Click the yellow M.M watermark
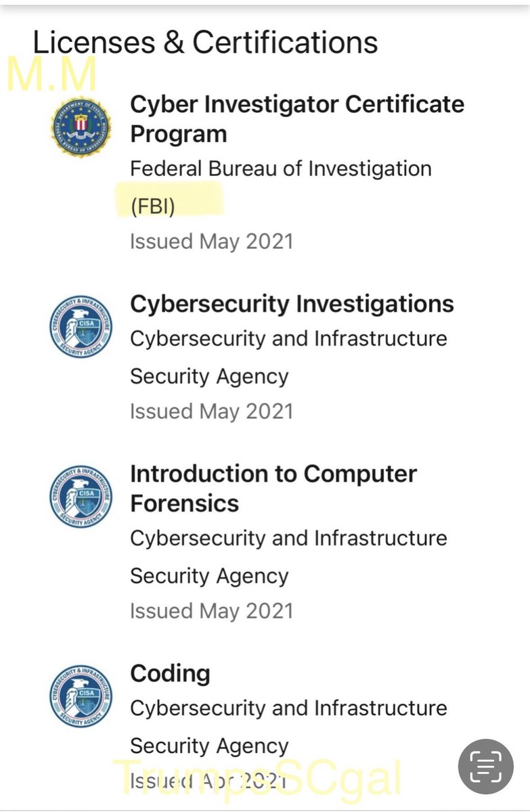 tap(52, 76)
